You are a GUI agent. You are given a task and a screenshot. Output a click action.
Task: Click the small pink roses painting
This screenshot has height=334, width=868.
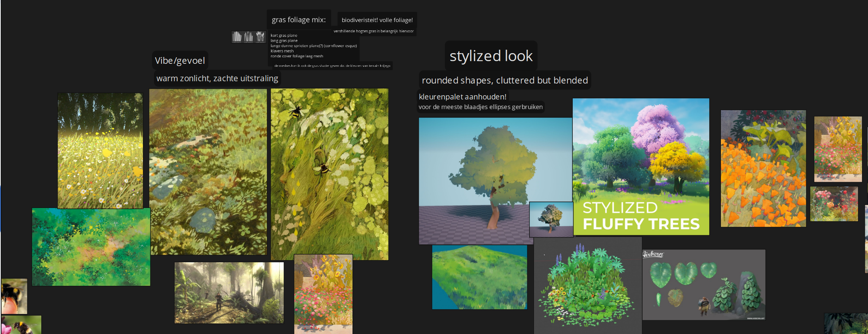(834, 204)
